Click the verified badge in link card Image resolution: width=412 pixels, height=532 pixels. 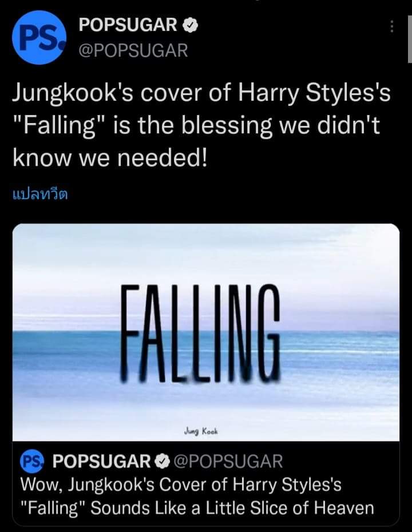pyautogui.click(x=163, y=462)
